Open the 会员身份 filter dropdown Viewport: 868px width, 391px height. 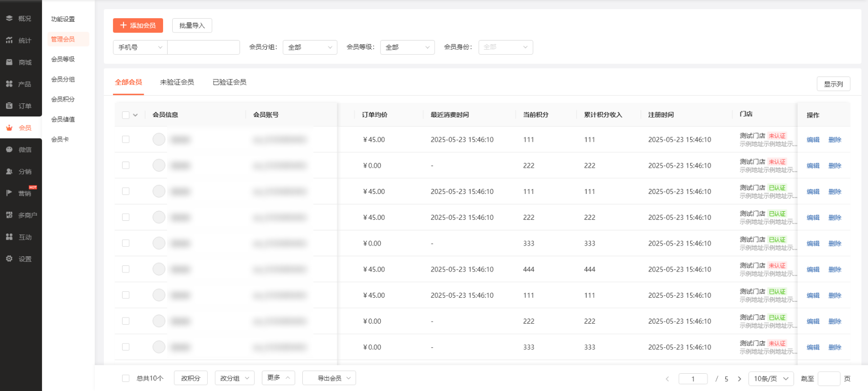(x=505, y=47)
